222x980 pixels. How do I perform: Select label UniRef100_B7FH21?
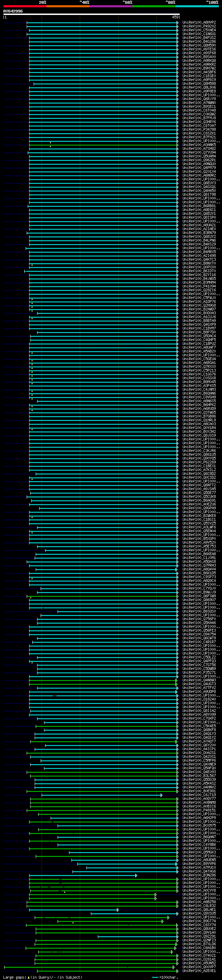click(x=199, y=137)
